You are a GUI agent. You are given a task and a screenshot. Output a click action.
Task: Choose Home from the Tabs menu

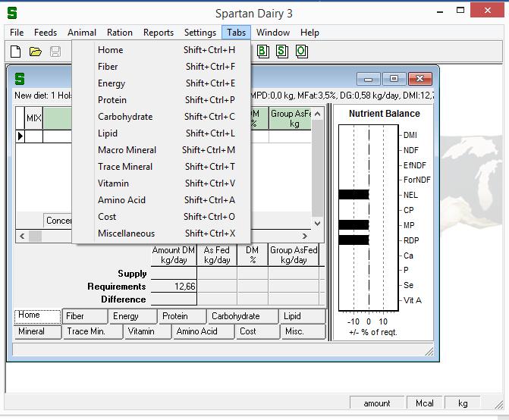162,50
